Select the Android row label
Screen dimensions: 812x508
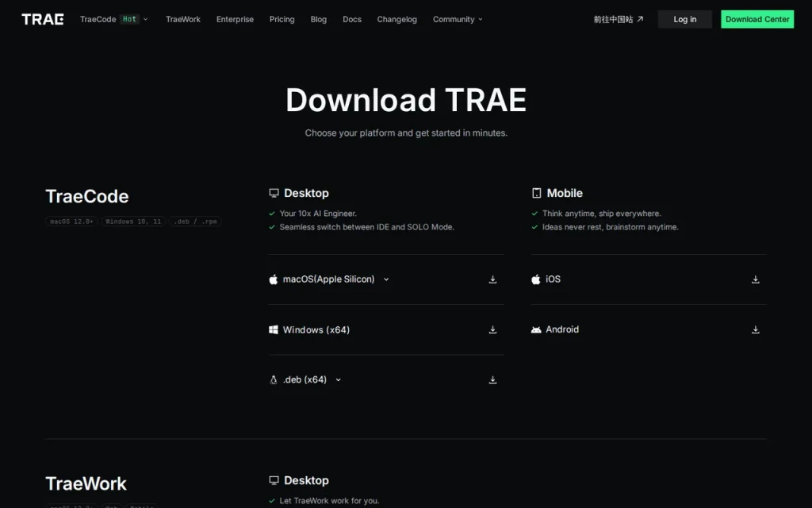(562, 329)
